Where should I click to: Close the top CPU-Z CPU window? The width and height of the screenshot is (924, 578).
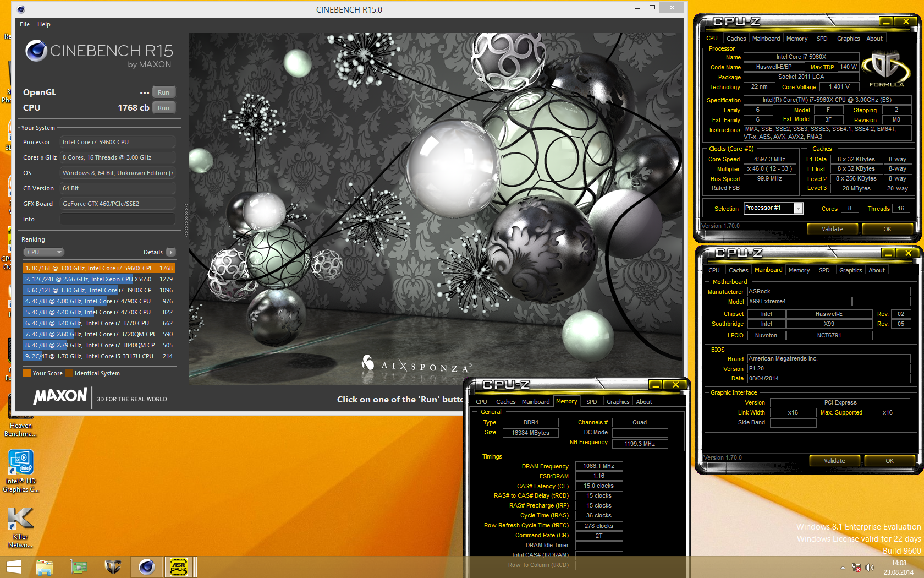(905, 21)
